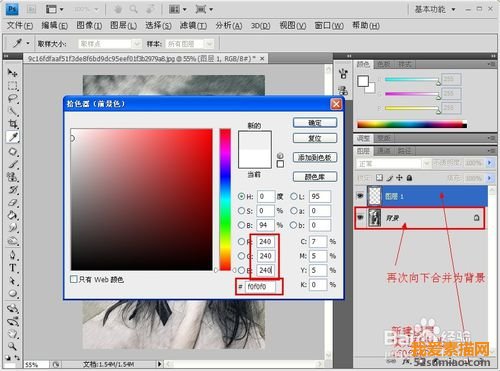Close the color picker dialog

click(x=336, y=104)
